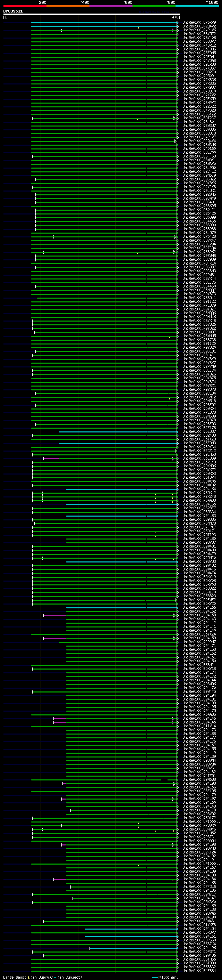This screenshot has width=222, height=980.
Task: Click the UniRef100_Q5EDG9 hit label
Action: point(199,459)
